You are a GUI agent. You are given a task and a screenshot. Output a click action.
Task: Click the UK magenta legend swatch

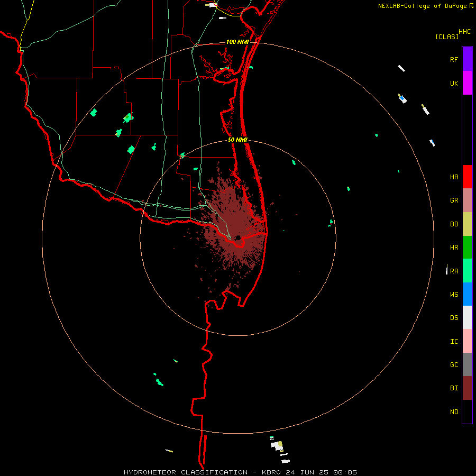pos(467,83)
